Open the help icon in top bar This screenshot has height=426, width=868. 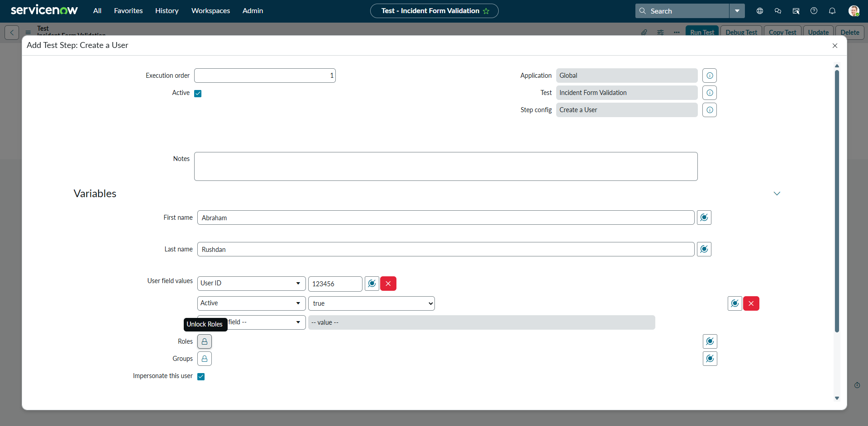coord(814,11)
